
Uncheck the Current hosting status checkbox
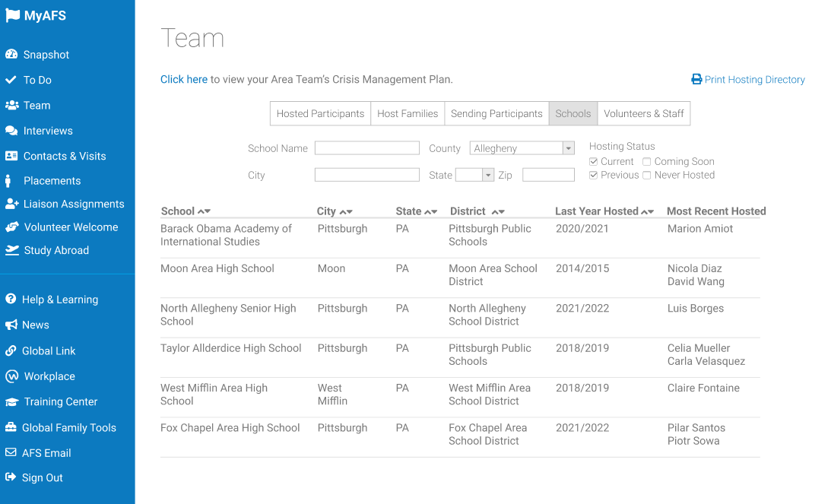tap(594, 162)
